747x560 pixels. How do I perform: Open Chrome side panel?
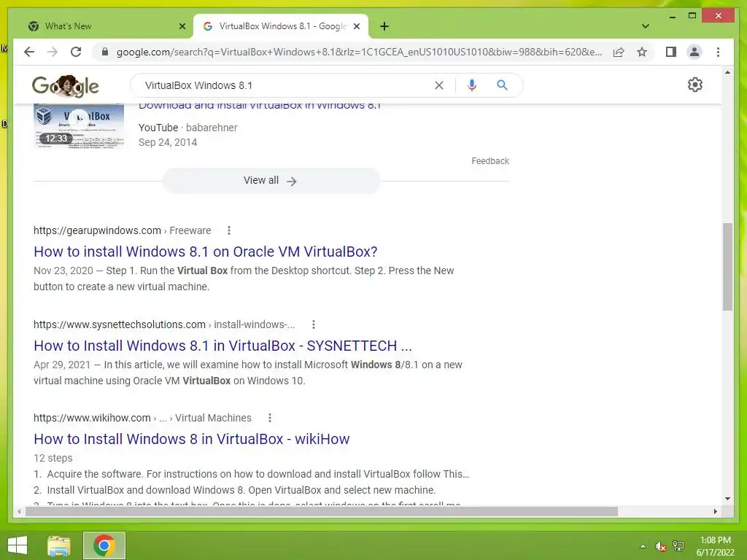671,52
